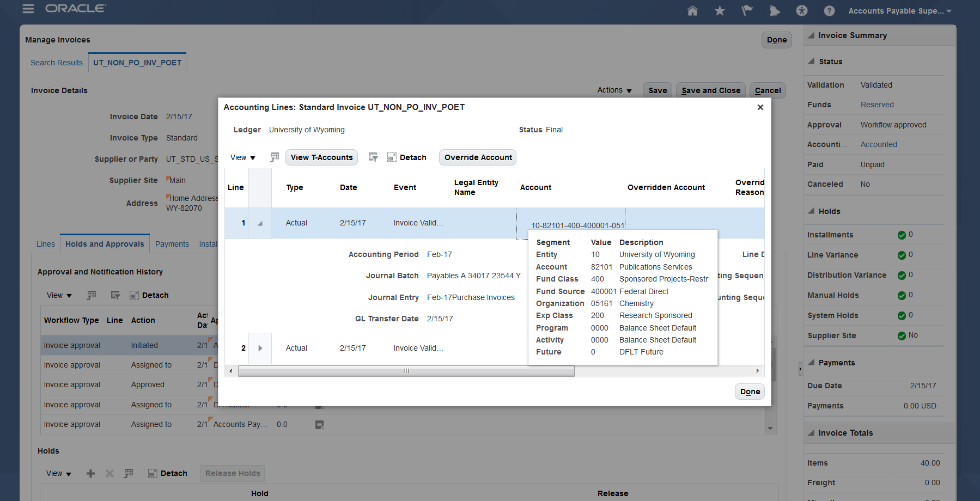Click Account column header in dialog
980x501 pixels.
[535, 187]
